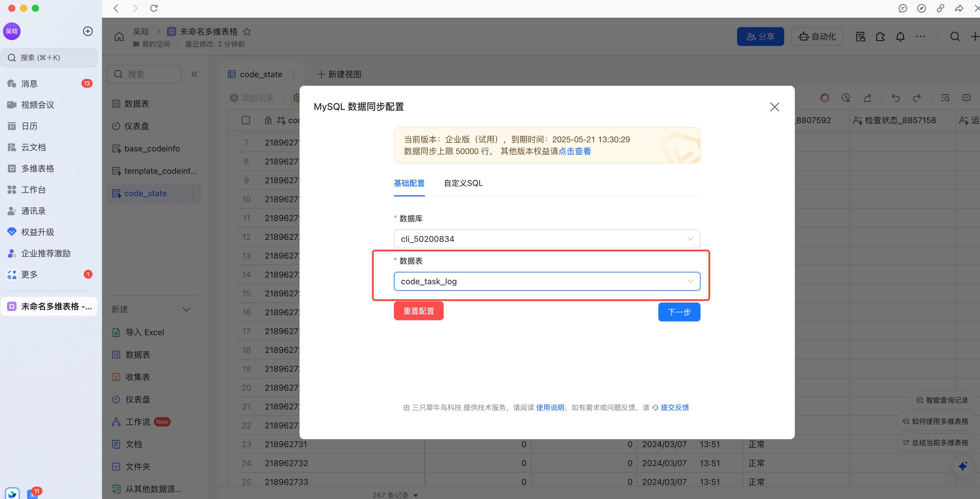Open 更多 in the sidebar
980x499 pixels.
pyautogui.click(x=49, y=275)
